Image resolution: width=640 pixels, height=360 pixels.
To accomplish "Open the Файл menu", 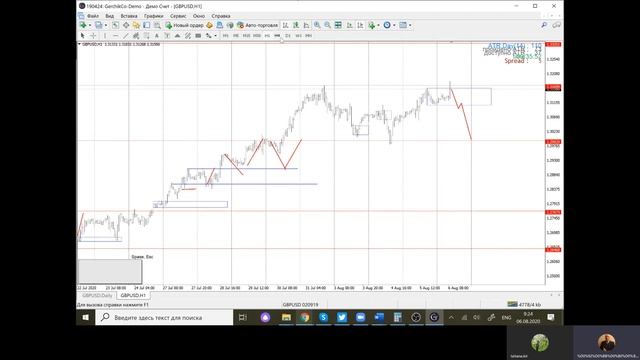I will (x=93, y=16).
